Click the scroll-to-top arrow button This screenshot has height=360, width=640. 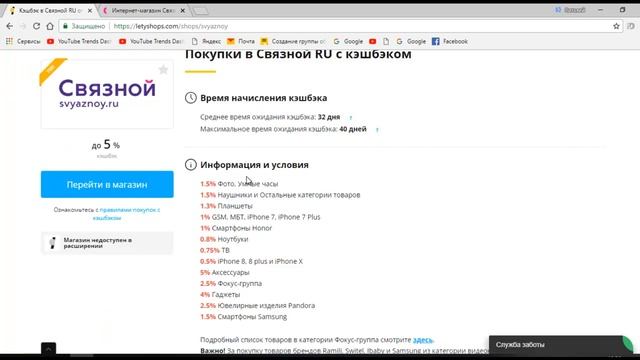coord(48,349)
